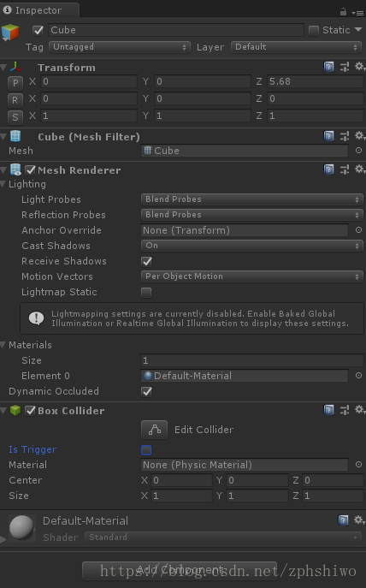
Task: Click the Cube game object icon
Action: click(x=10, y=33)
